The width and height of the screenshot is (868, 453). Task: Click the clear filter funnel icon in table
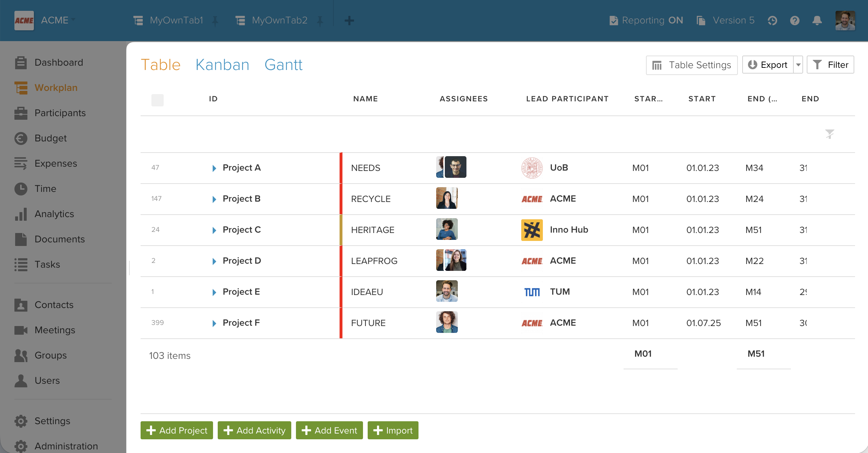829,134
